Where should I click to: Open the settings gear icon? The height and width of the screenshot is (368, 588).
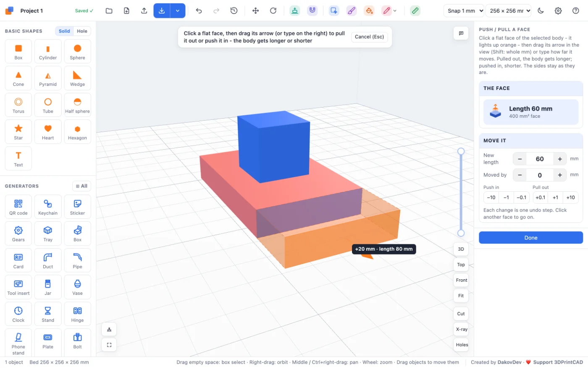click(x=558, y=11)
